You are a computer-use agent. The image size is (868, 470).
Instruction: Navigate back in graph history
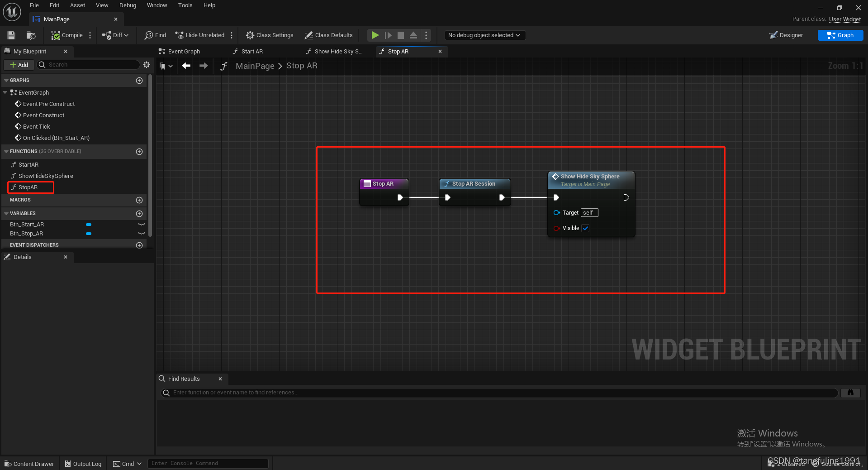click(x=186, y=66)
